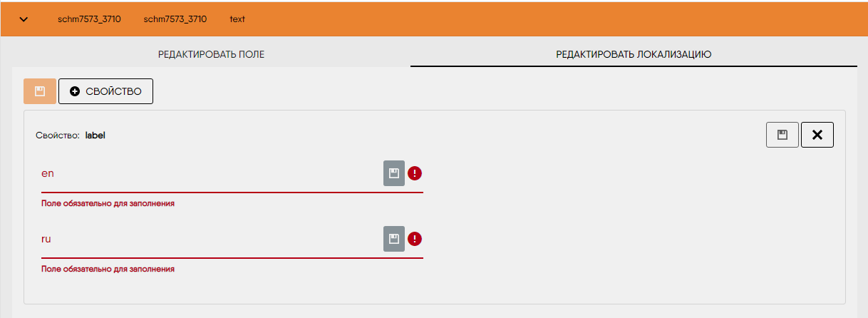Screen dimensions: 868x318
Task: Click the ru field error indicator
Action: pos(415,239)
